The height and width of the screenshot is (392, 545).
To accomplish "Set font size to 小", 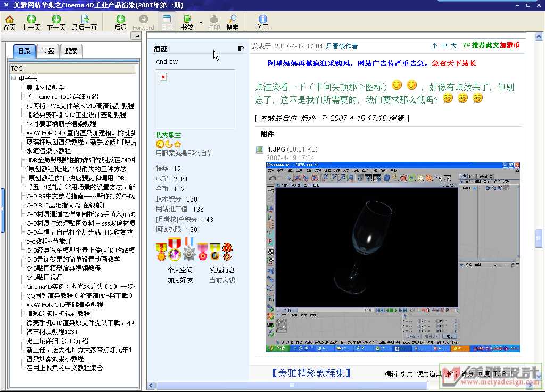I will (434, 46).
